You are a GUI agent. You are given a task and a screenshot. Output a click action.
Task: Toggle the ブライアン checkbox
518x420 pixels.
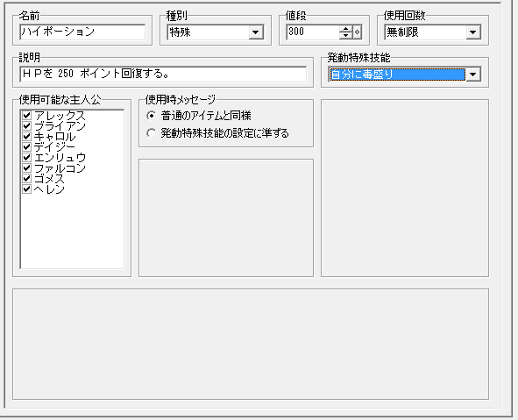[x=27, y=126]
